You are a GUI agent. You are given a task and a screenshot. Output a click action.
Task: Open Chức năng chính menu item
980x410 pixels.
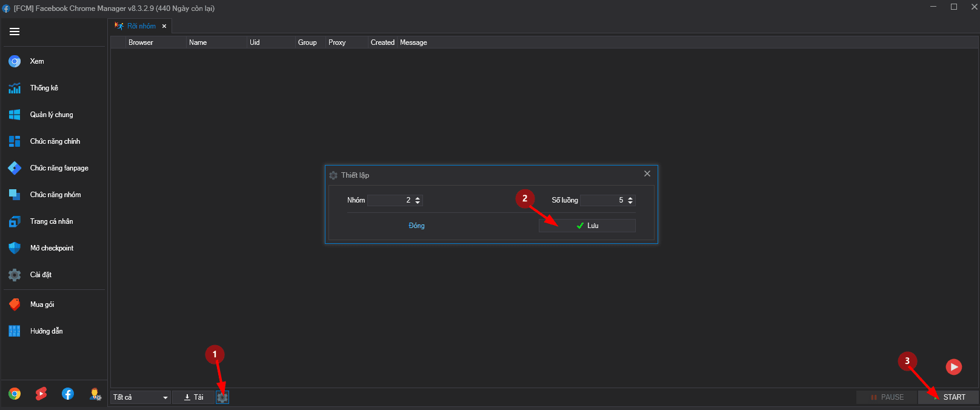tap(54, 141)
